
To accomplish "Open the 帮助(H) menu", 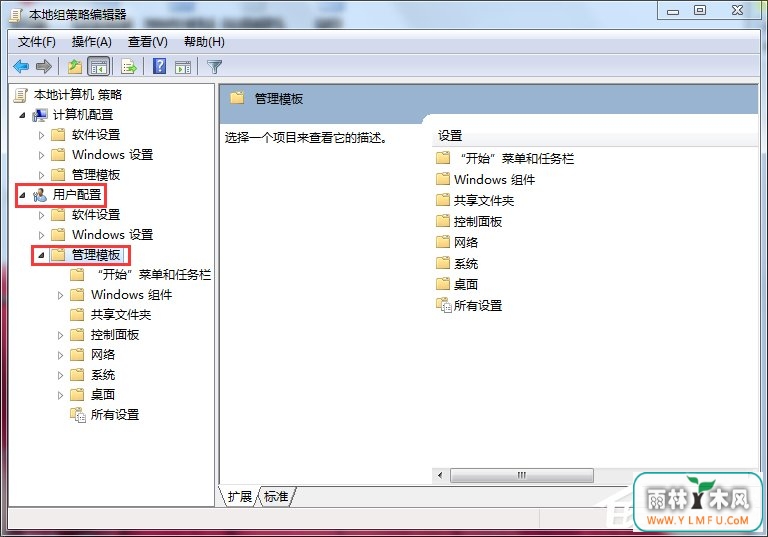I will click(204, 42).
